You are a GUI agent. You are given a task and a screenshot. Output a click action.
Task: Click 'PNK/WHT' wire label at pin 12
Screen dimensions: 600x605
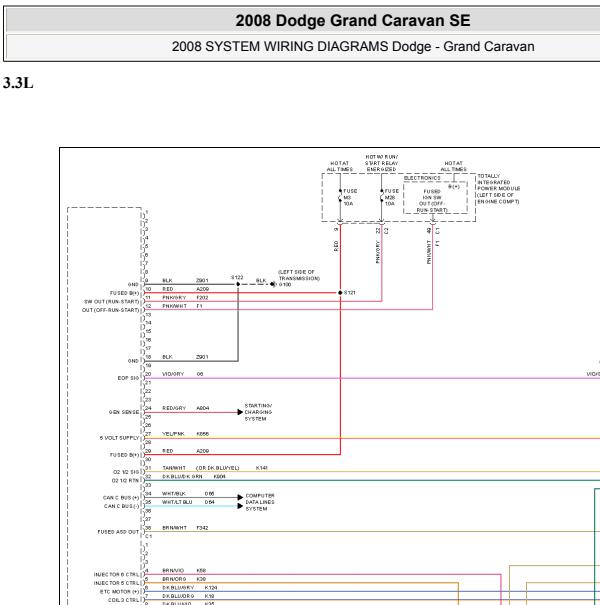[x=174, y=306]
